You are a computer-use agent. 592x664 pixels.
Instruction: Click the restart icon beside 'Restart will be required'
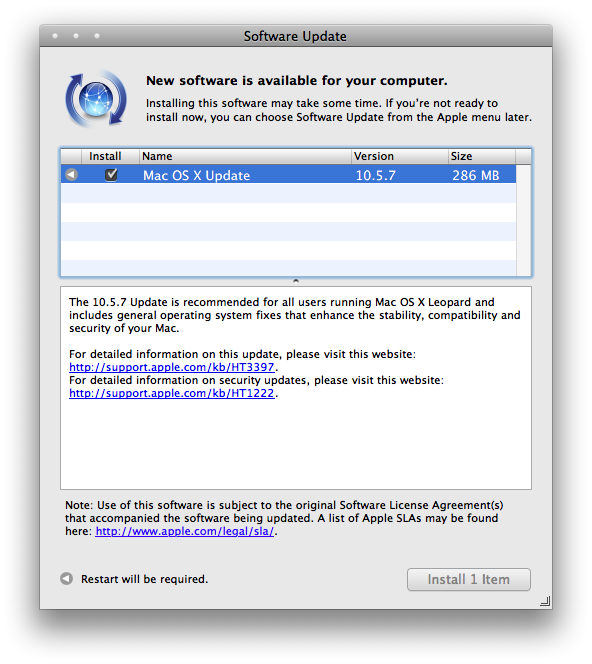(66, 578)
